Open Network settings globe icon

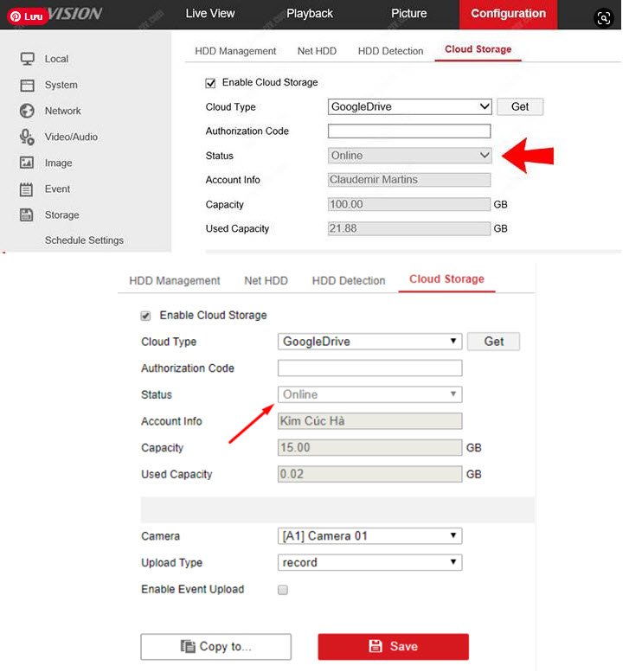(x=27, y=111)
